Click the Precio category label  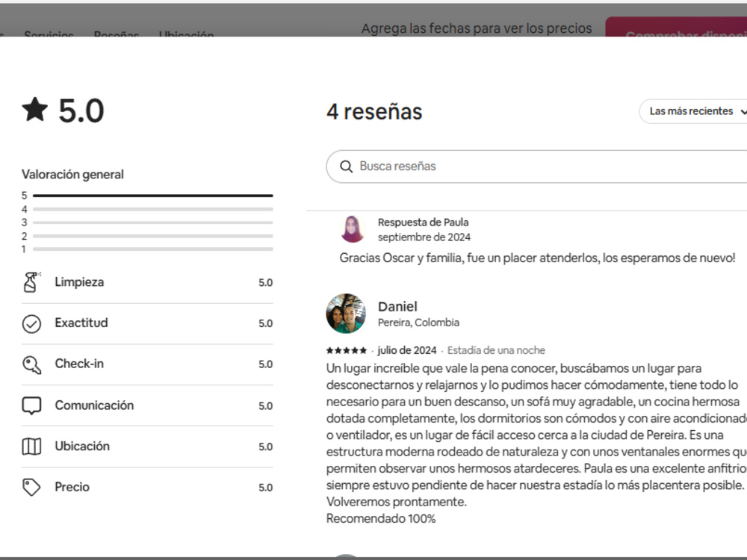[x=72, y=487]
